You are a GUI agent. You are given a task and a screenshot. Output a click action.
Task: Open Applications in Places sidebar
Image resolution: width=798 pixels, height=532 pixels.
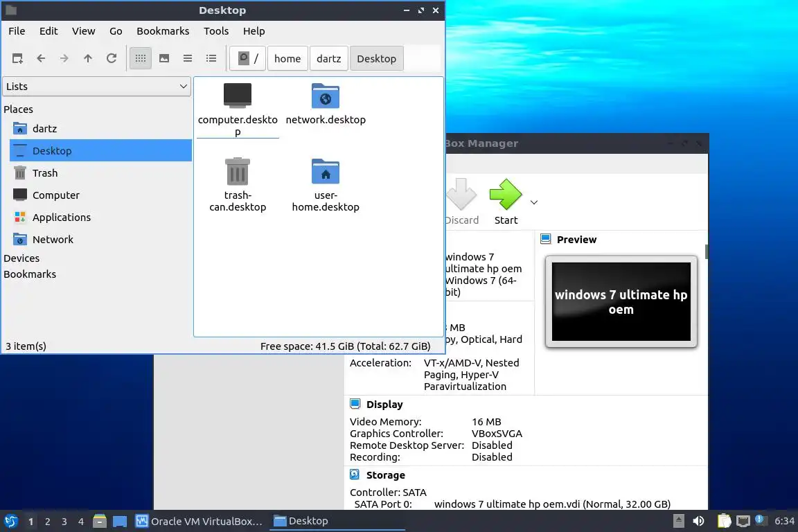click(x=100, y=218)
